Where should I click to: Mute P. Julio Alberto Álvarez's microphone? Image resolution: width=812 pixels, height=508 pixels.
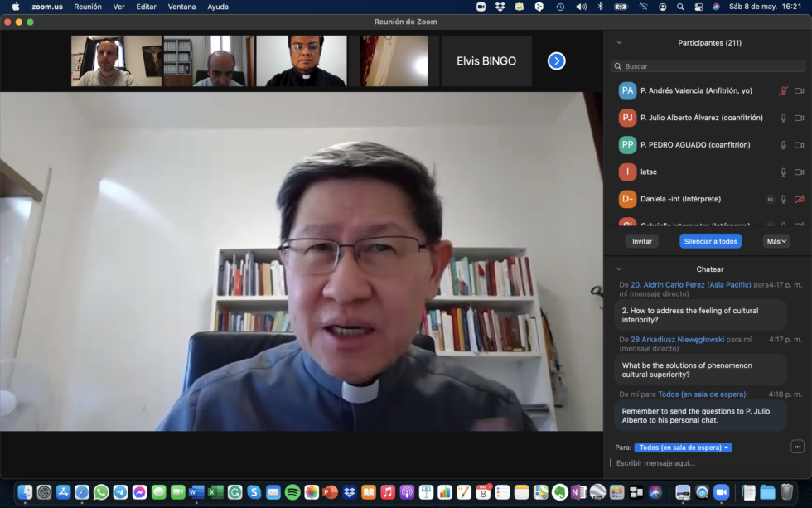tap(783, 119)
